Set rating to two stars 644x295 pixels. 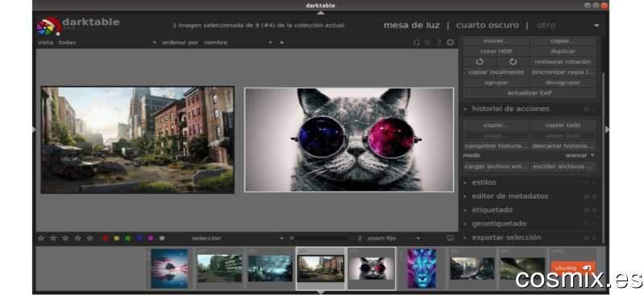click(53, 238)
